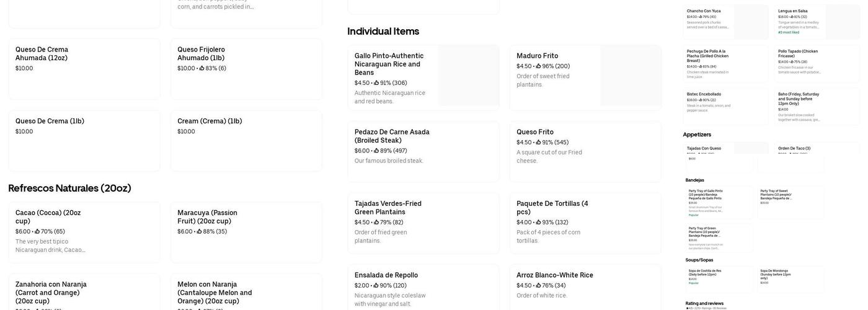Open the Gallo Pinto item photo
This screenshot has width=868, height=310.
[468, 75]
